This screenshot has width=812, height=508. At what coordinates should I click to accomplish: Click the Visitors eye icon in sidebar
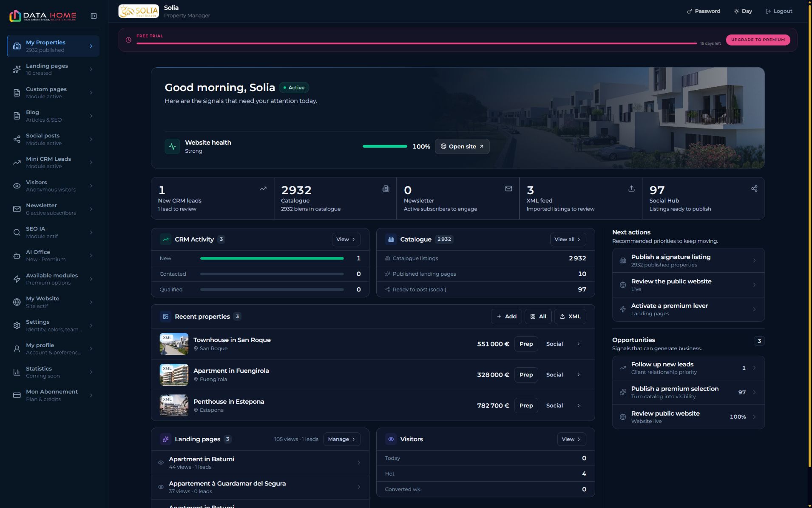[x=17, y=186]
